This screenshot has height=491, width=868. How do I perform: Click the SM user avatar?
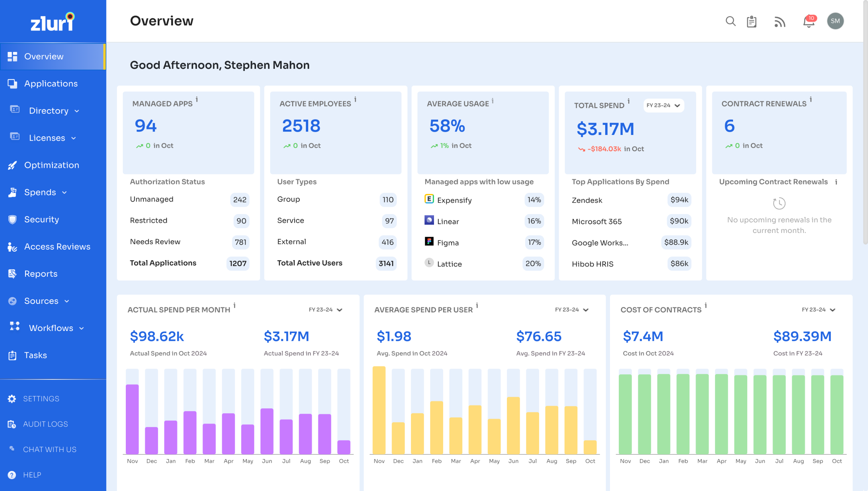(835, 21)
